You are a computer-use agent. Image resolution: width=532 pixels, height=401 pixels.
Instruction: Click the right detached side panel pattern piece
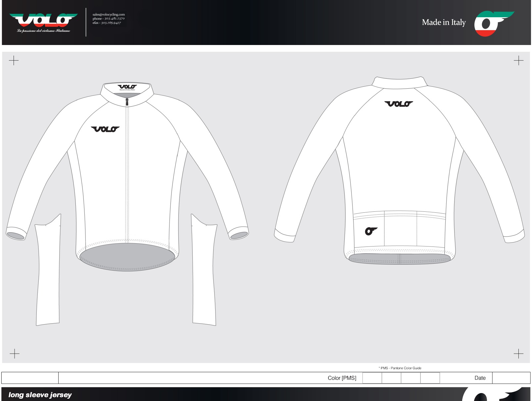point(204,270)
